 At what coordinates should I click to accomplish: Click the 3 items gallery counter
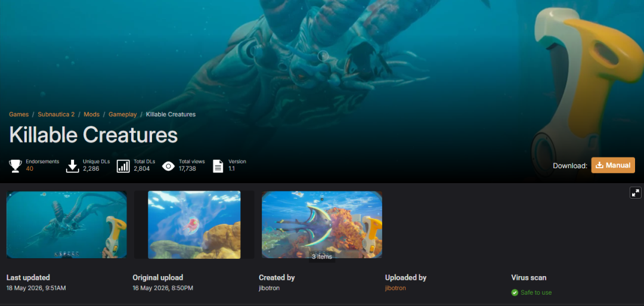tap(322, 256)
